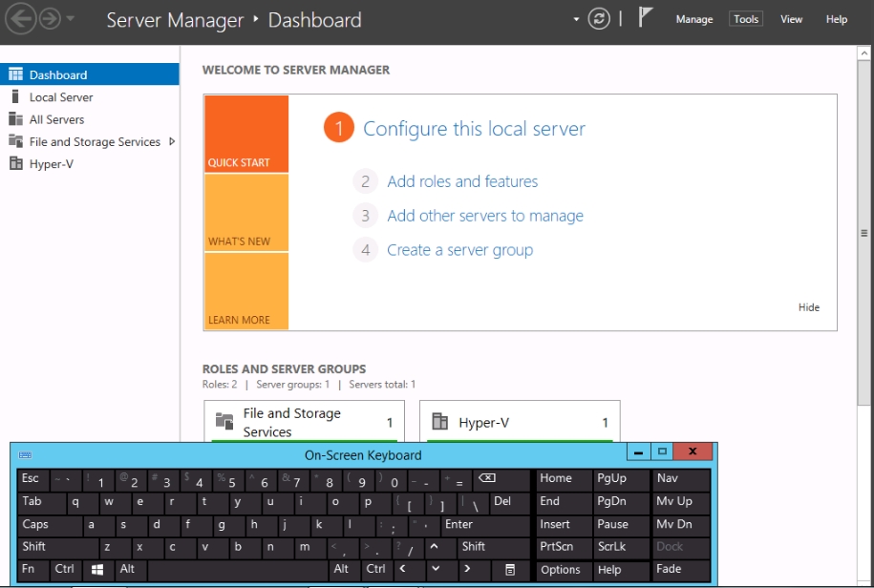
Task: Click the Hyper-V sidebar icon
Action: (16, 163)
